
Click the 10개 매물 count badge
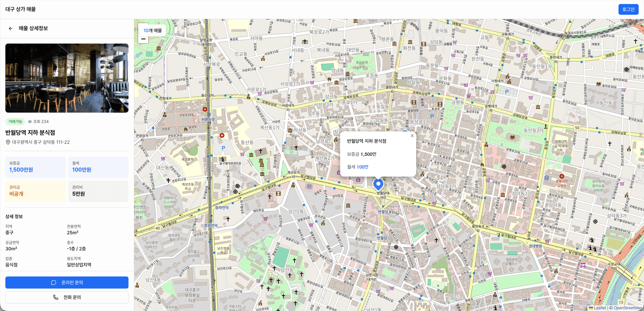tap(152, 30)
